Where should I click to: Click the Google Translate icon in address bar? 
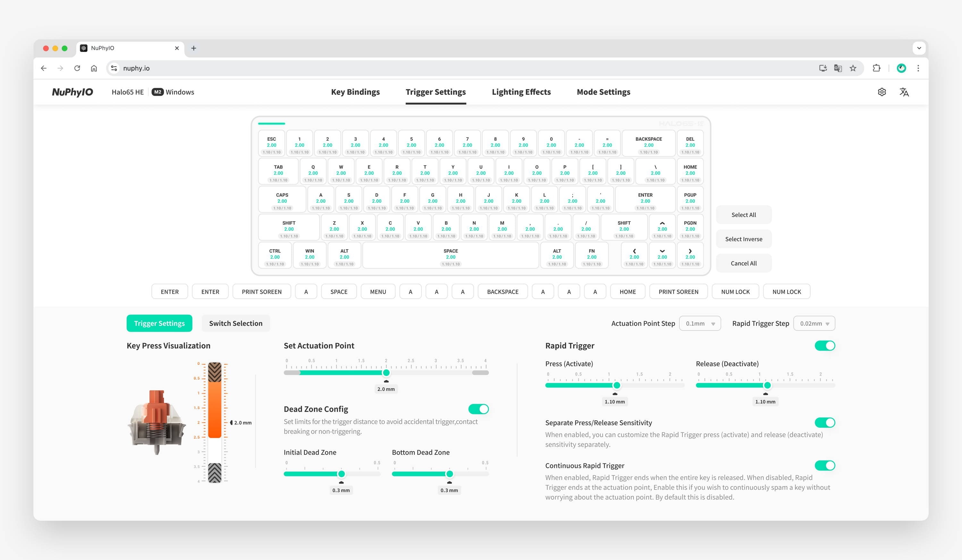[838, 68]
